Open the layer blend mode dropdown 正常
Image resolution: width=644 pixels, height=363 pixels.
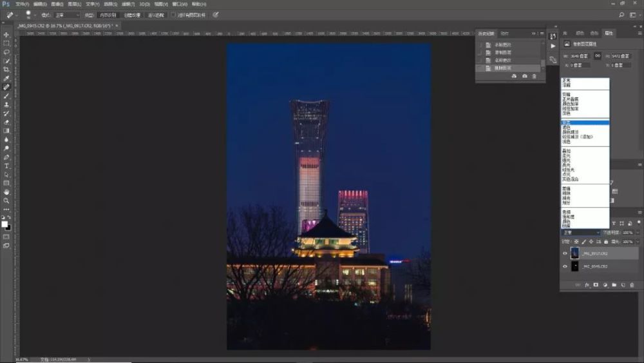(x=581, y=232)
